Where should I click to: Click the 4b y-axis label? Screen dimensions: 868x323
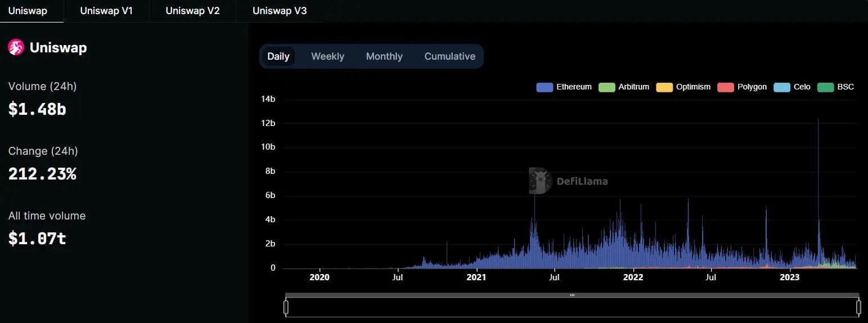269,219
